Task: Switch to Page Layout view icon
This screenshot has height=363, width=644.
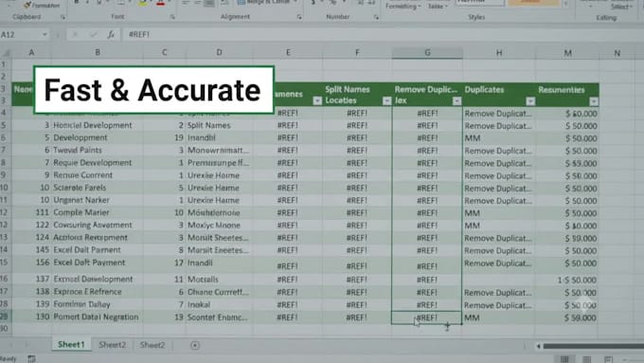Action: (x=587, y=359)
